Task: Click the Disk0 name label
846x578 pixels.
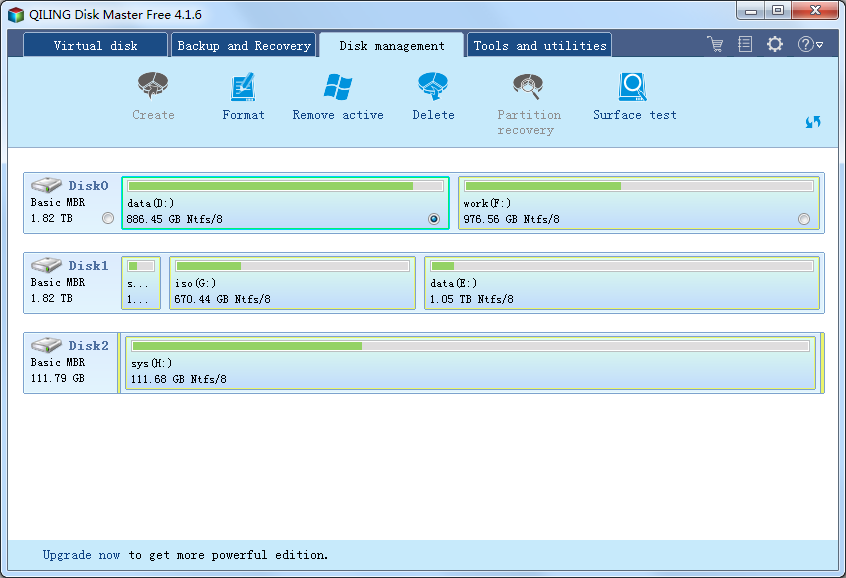Action: pyautogui.click(x=88, y=186)
